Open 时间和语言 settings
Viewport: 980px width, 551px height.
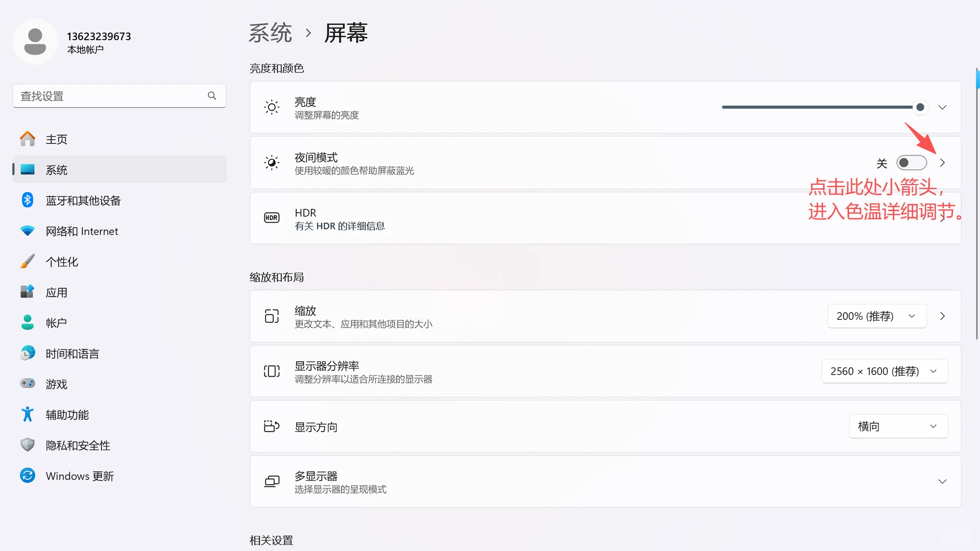point(72,353)
